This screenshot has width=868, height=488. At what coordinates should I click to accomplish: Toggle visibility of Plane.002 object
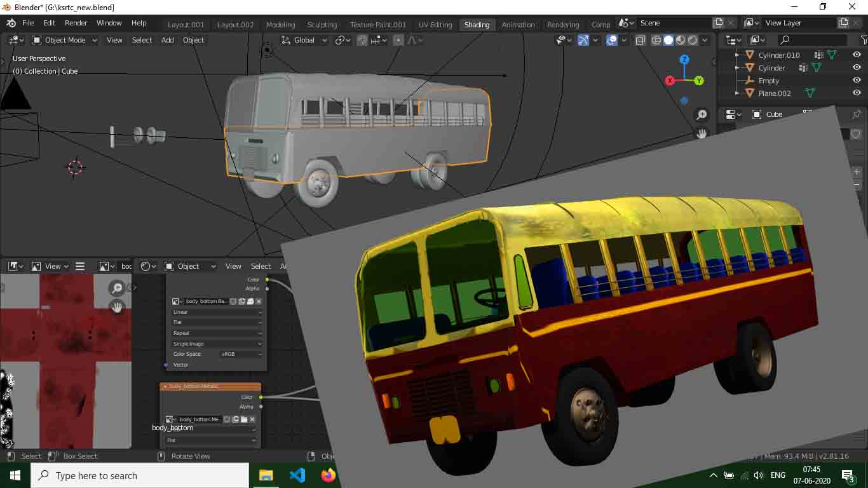[x=857, y=93]
